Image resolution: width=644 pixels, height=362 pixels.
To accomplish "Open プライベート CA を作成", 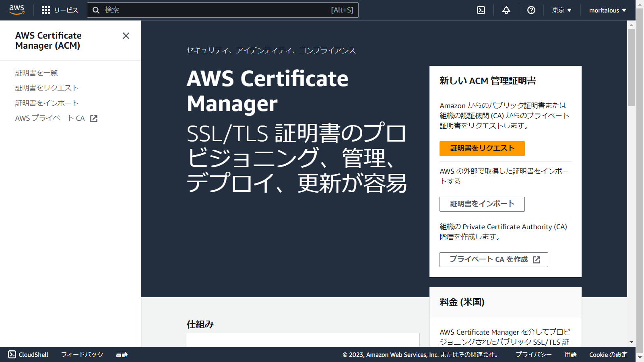I will [494, 259].
